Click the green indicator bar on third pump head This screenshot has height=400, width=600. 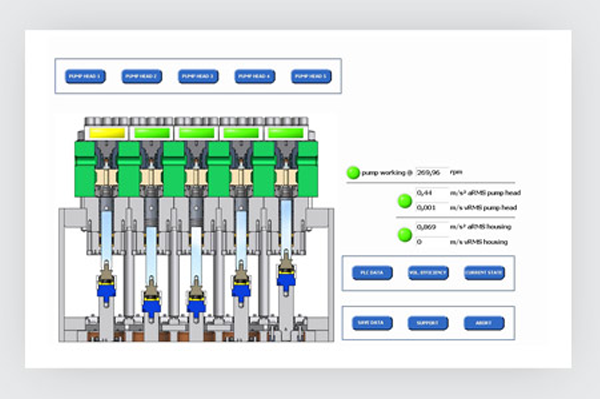tap(196, 132)
